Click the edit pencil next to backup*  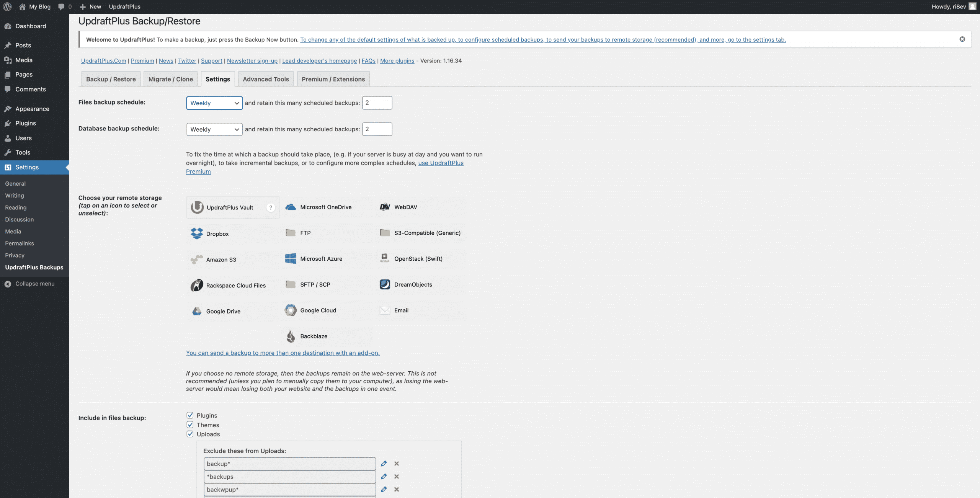tap(384, 464)
